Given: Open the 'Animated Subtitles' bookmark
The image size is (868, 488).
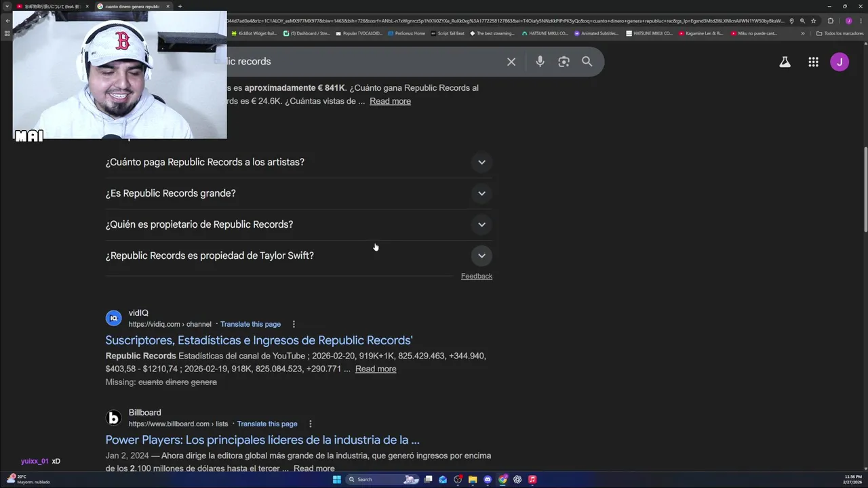Looking at the screenshot, I should [x=596, y=33].
